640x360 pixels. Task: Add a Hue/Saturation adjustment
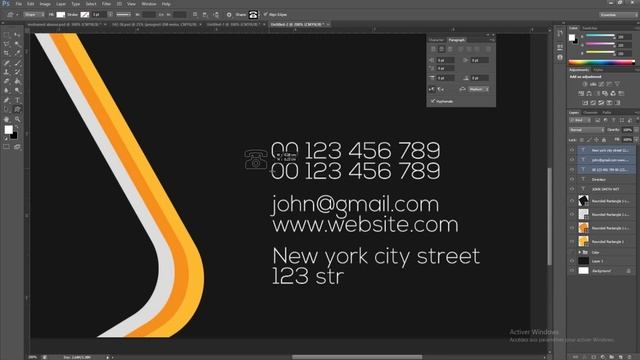coord(581,93)
